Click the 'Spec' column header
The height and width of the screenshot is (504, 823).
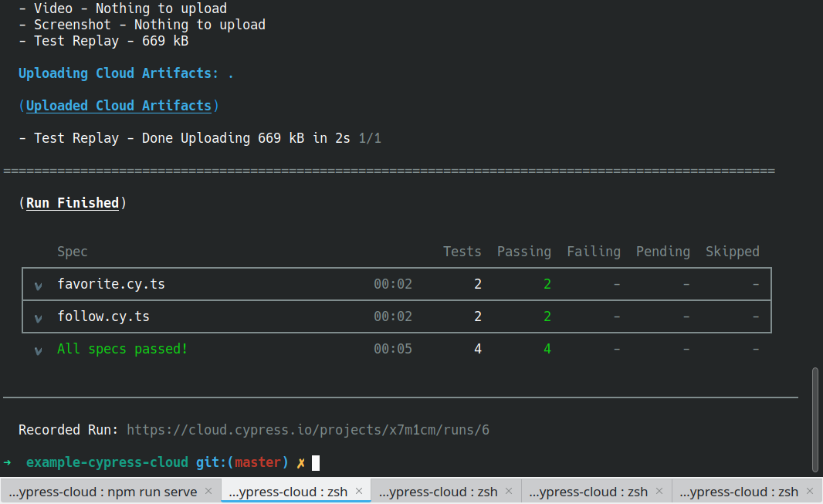pyautogui.click(x=73, y=252)
